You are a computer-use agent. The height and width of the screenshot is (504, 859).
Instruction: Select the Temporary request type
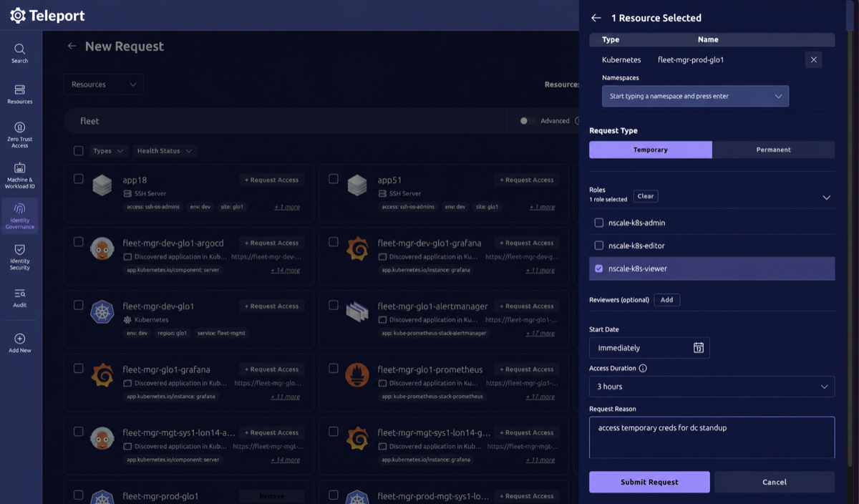tap(651, 150)
